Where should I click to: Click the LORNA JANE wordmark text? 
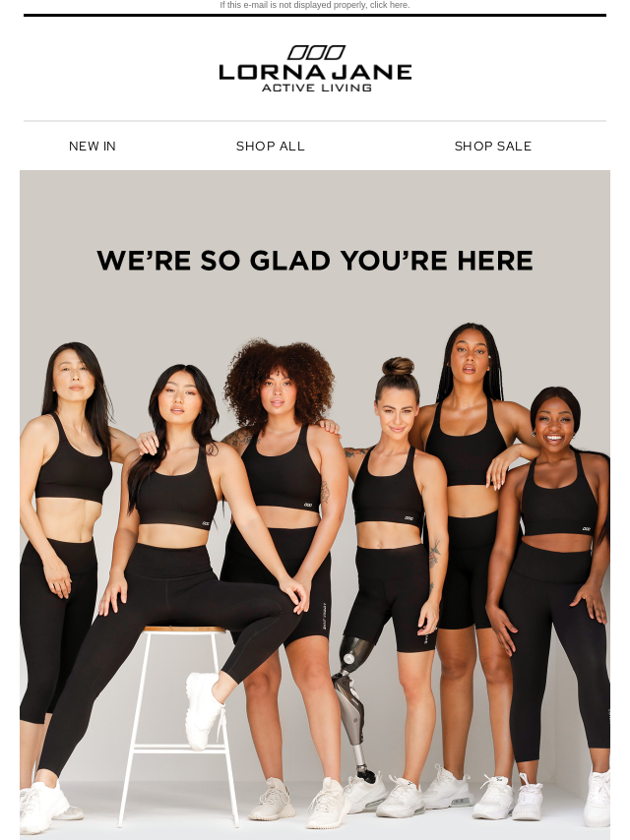click(315, 73)
